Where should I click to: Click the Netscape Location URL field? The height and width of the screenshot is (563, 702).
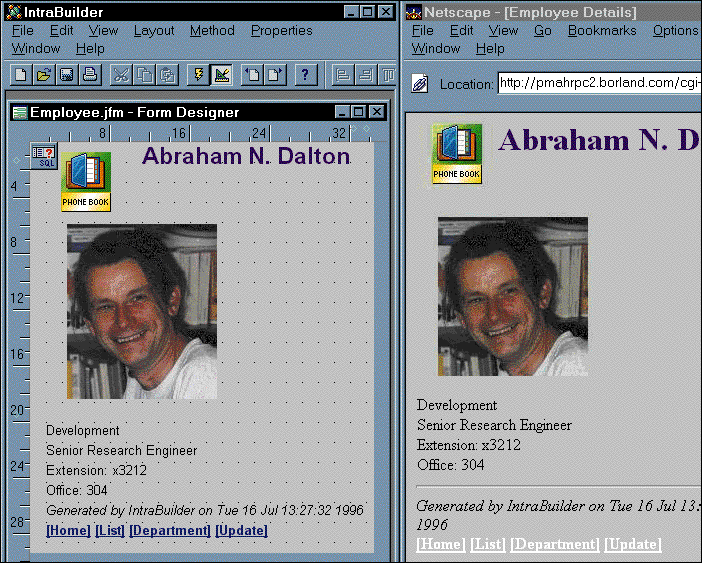click(x=599, y=83)
